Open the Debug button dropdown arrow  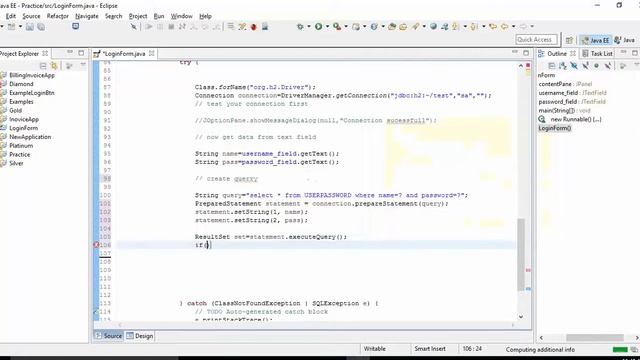coord(309,27)
